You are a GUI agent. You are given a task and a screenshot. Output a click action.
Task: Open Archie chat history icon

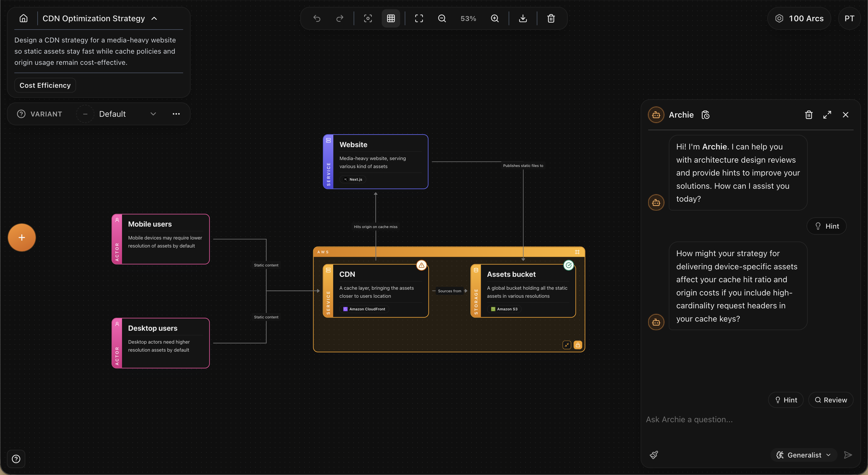pyautogui.click(x=706, y=115)
